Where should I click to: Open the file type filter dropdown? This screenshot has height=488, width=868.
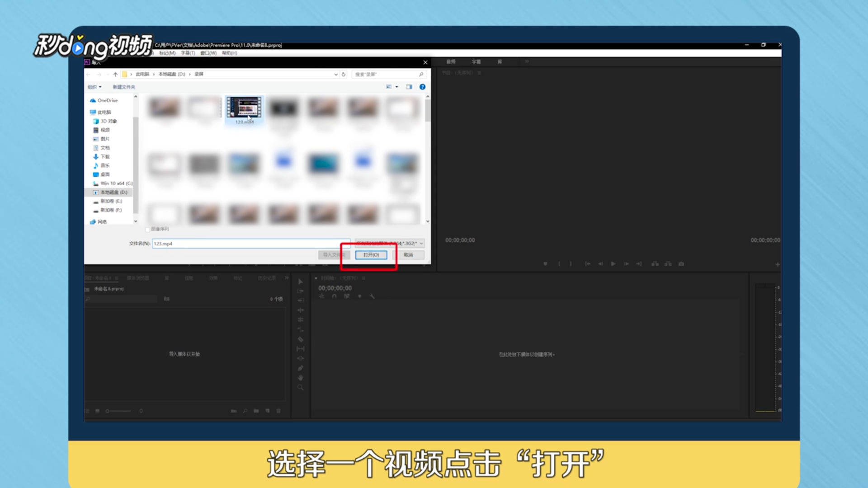click(421, 244)
